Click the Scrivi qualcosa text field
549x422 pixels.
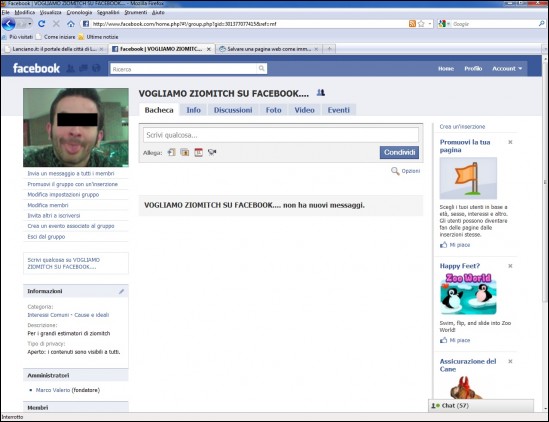click(280, 135)
